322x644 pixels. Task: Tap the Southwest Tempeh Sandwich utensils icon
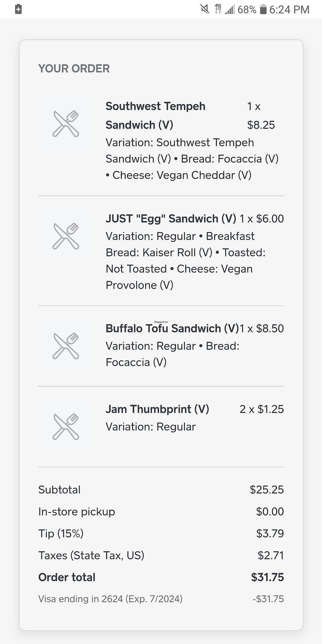[x=66, y=124]
